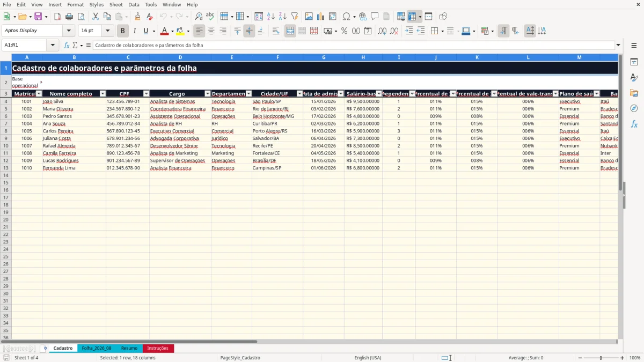The height and width of the screenshot is (362, 644).
Task: Open the Data menu
Action: point(134,4)
